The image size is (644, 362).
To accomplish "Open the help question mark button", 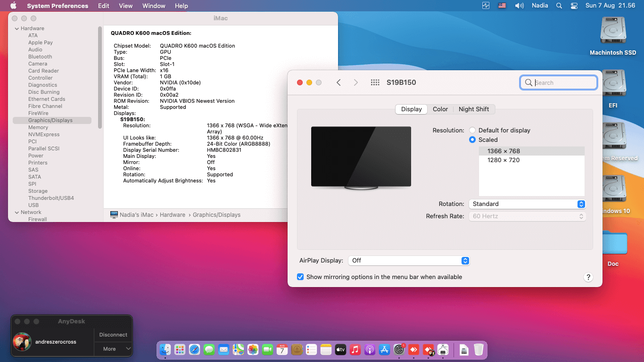I will tap(588, 277).
